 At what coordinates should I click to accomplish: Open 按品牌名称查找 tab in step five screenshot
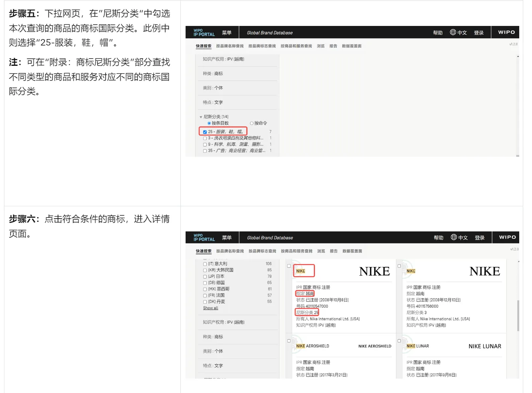230,46
